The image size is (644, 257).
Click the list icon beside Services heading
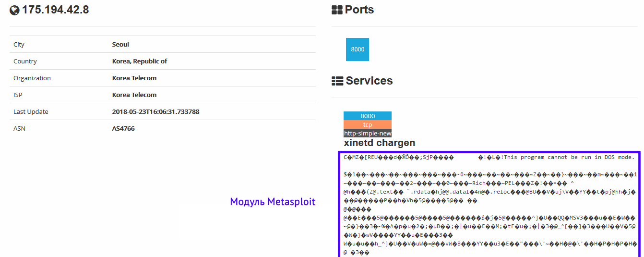pos(337,81)
